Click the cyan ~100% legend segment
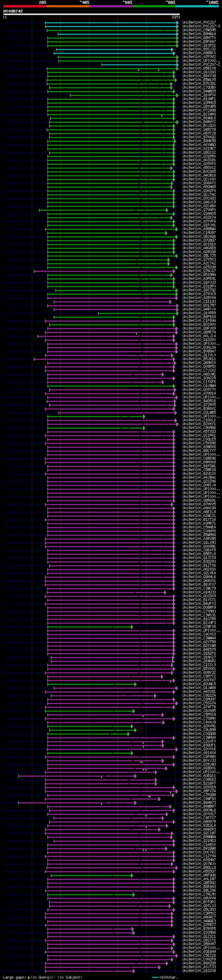222x980 pixels. pyautogui.click(x=197, y=6)
